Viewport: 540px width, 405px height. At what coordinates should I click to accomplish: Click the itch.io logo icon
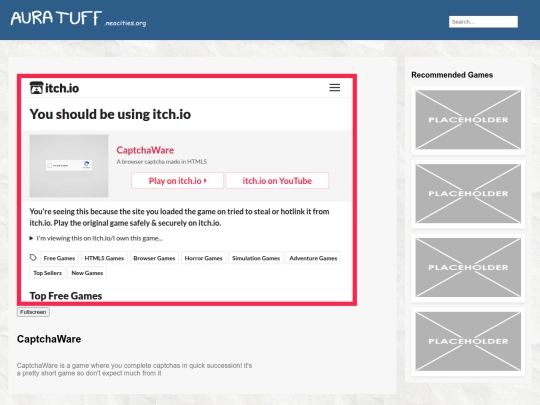tap(36, 88)
